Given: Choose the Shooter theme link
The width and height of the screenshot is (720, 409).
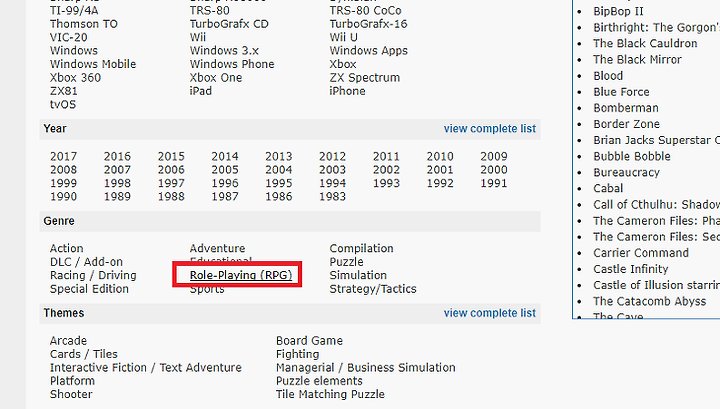Looking at the screenshot, I should 71,395.
